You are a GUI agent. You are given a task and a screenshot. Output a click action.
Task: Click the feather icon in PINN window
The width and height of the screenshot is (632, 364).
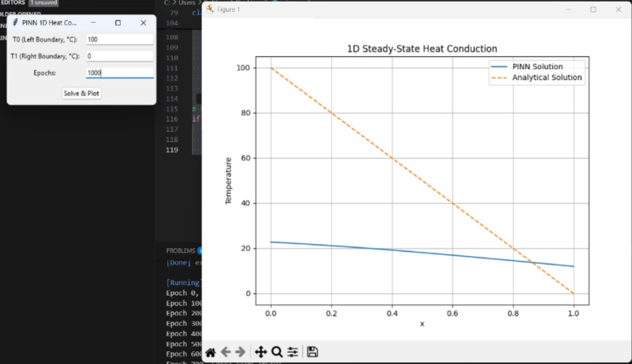coord(15,23)
